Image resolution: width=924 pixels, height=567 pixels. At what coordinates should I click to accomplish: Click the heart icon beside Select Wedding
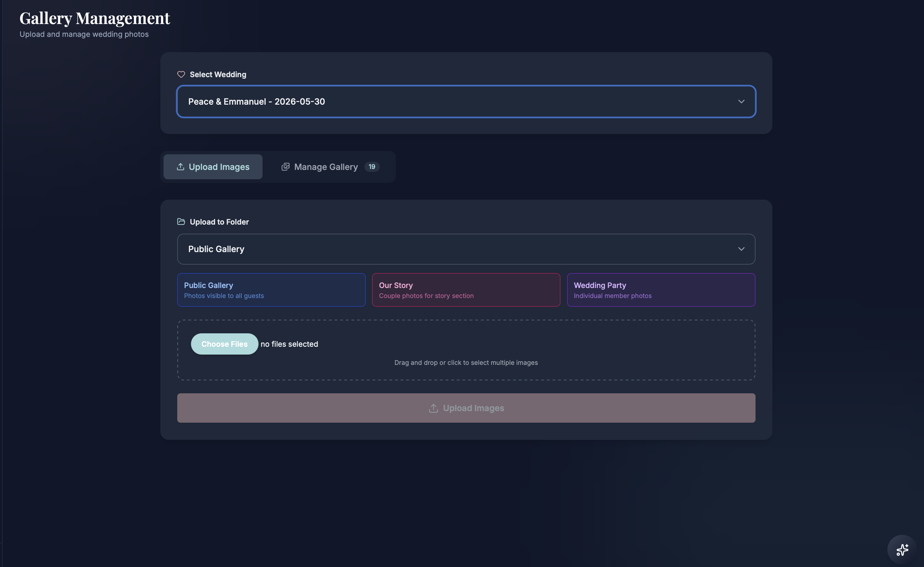181,74
